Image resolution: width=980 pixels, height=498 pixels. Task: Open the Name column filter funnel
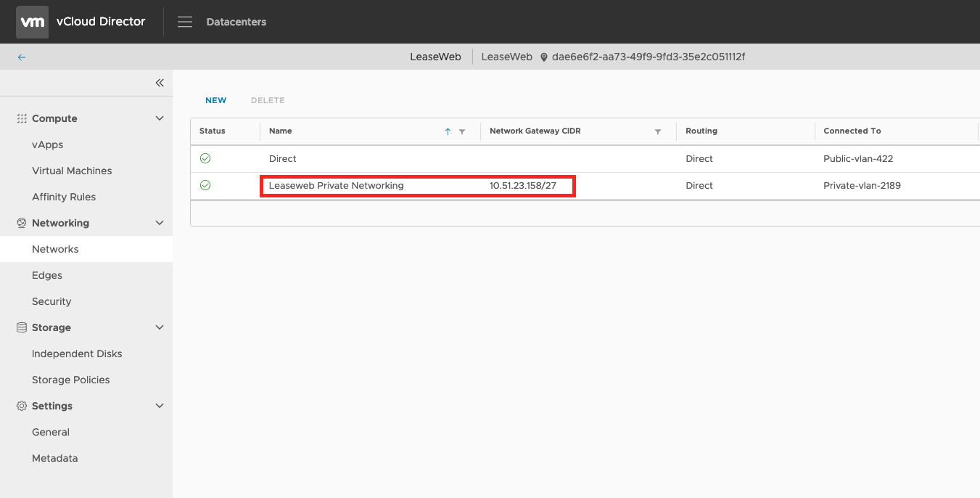tap(462, 131)
